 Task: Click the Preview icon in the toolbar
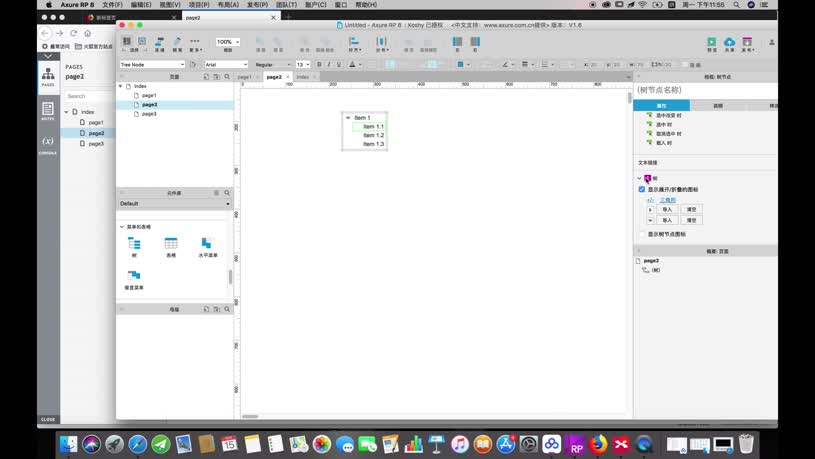(712, 42)
